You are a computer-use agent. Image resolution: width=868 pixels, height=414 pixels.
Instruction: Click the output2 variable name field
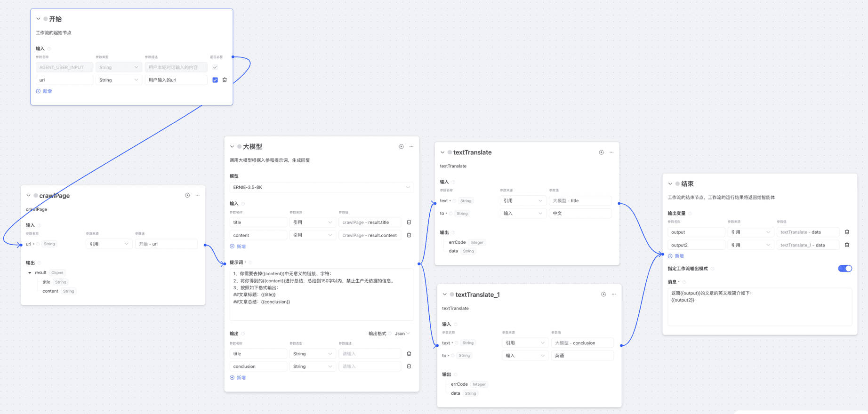point(697,245)
